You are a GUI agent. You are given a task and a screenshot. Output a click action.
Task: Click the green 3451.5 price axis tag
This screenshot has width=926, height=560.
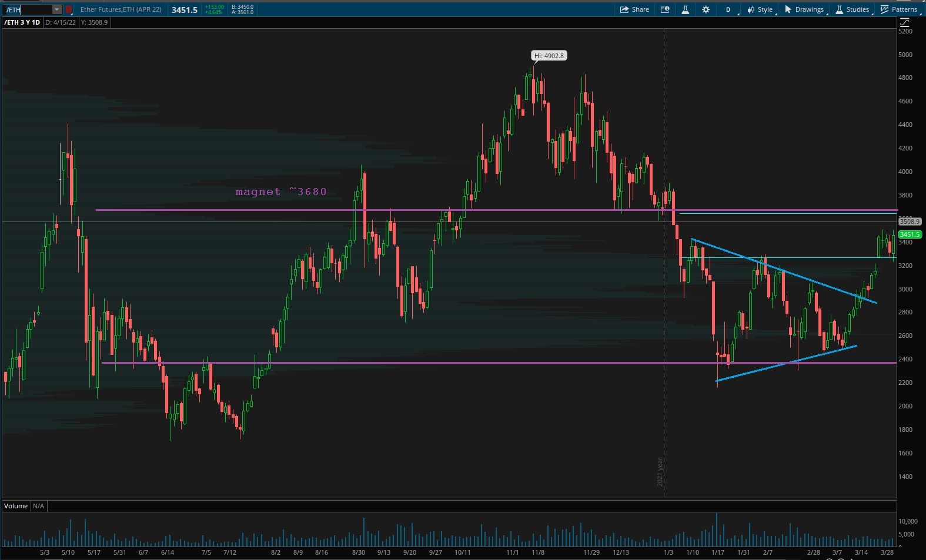coord(910,234)
